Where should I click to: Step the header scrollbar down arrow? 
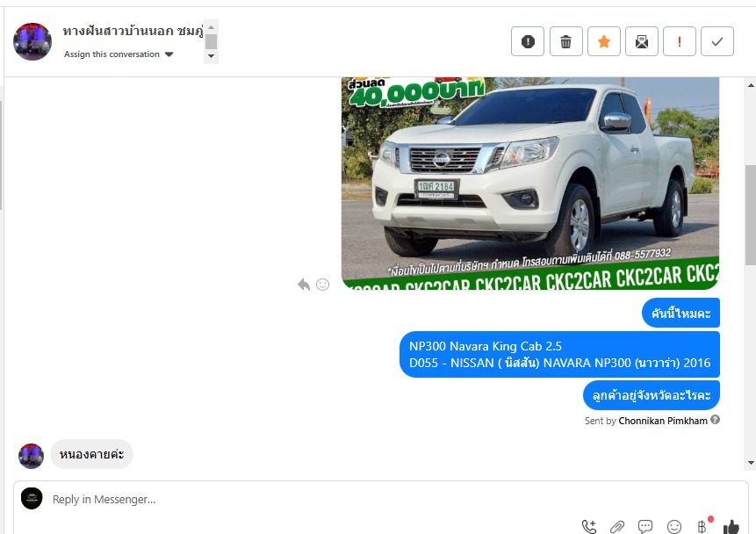[x=212, y=56]
